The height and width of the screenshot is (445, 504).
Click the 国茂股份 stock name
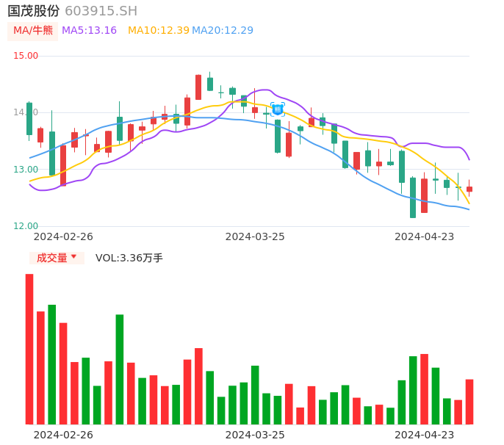pos(34,11)
